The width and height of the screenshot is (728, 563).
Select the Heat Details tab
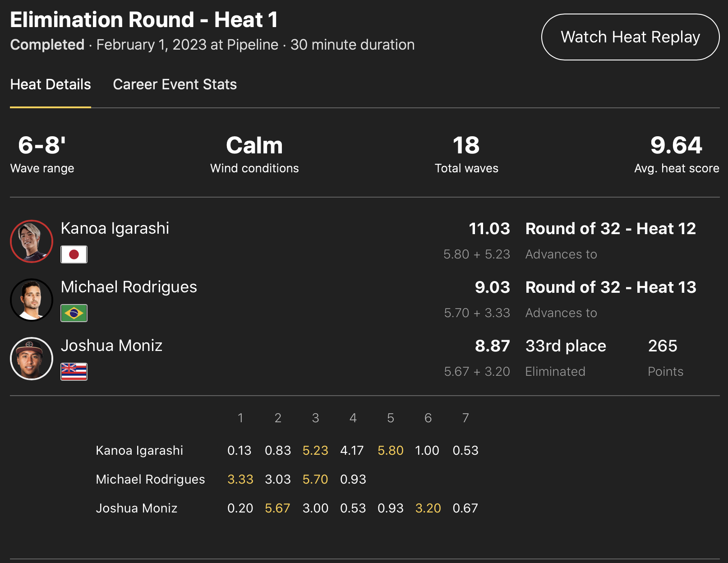51,84
